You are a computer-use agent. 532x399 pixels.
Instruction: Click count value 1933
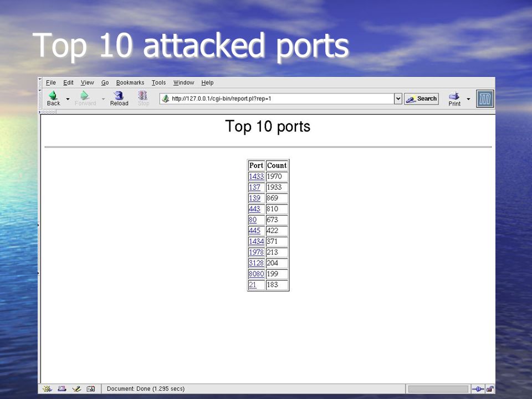point(274,187)
